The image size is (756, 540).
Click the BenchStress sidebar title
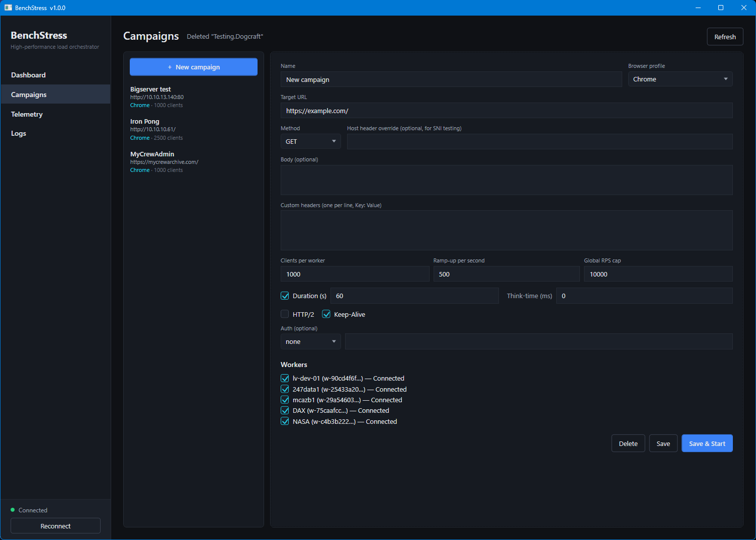(x=39, y=35)
